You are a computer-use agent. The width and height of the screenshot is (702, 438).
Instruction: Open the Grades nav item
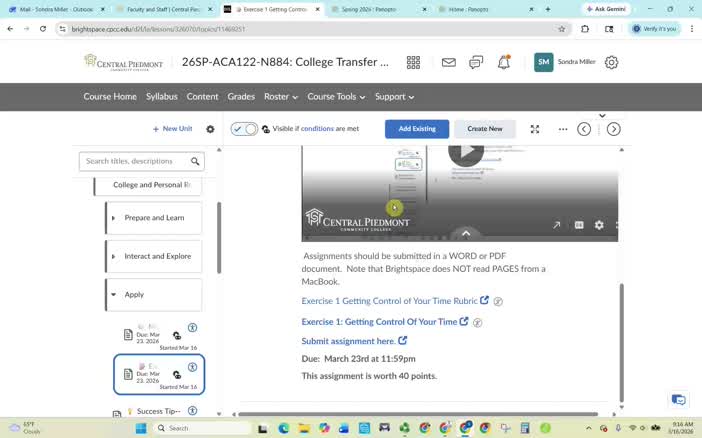[x=241, y=97]
